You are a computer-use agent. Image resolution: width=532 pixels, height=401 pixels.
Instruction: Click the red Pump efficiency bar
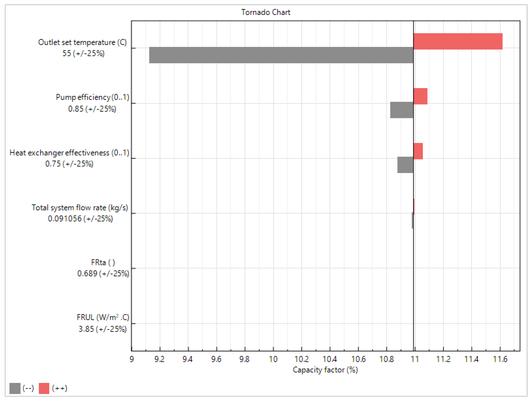pos(420,96)
